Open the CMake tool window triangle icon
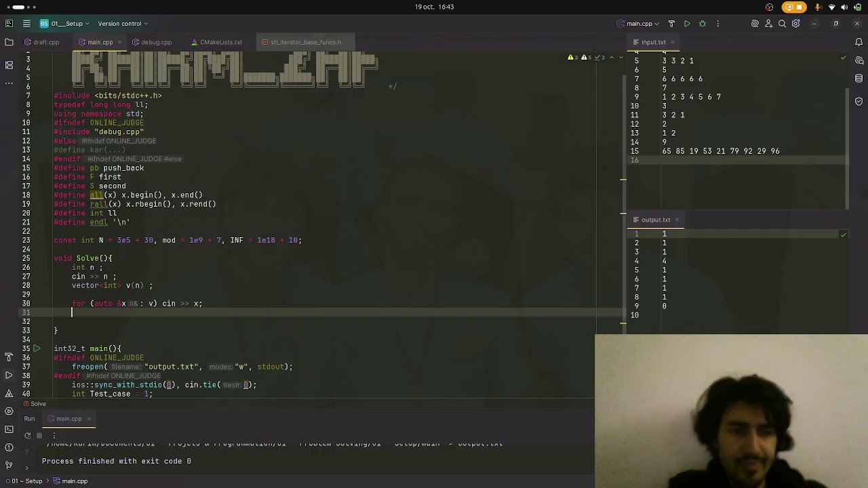The image size is (868, 488). pyautogui.click(x=9, y=393)
